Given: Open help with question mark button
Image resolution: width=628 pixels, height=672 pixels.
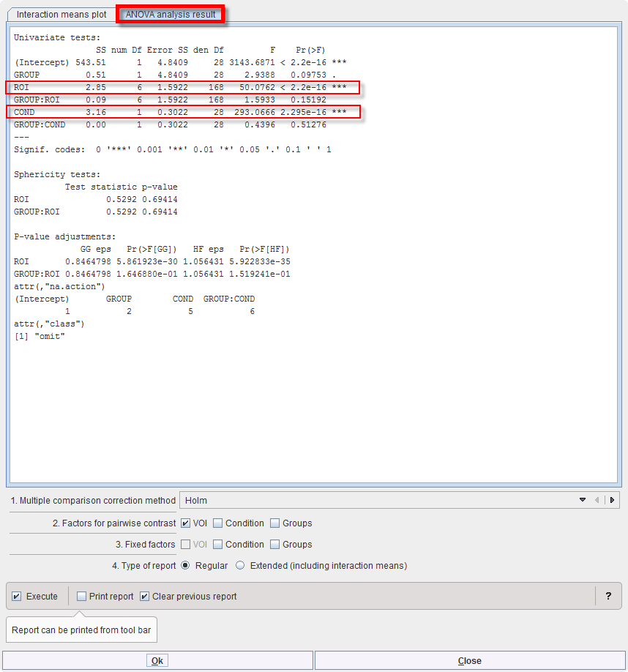Looking at the screenshot, I should [x=608, y=596].
